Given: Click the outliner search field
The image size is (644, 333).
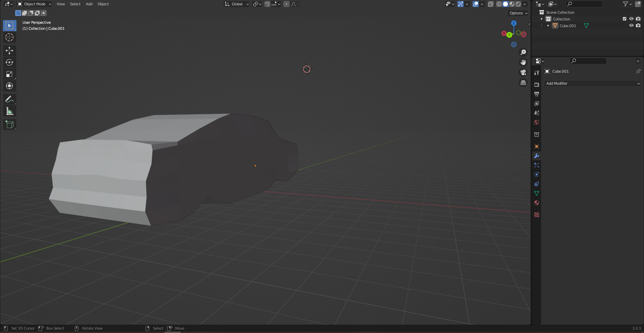Looking at the screenshot, I should 584,4.
